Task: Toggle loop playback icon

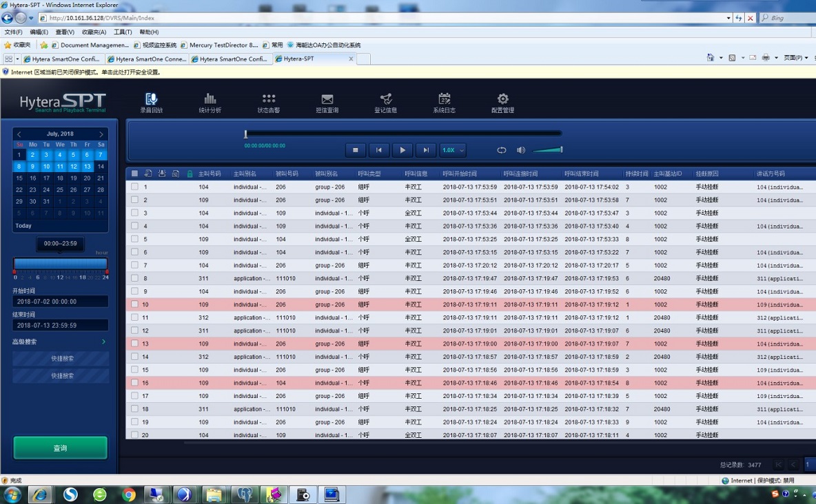Action: pyautogui.click(x=501, y=150)
